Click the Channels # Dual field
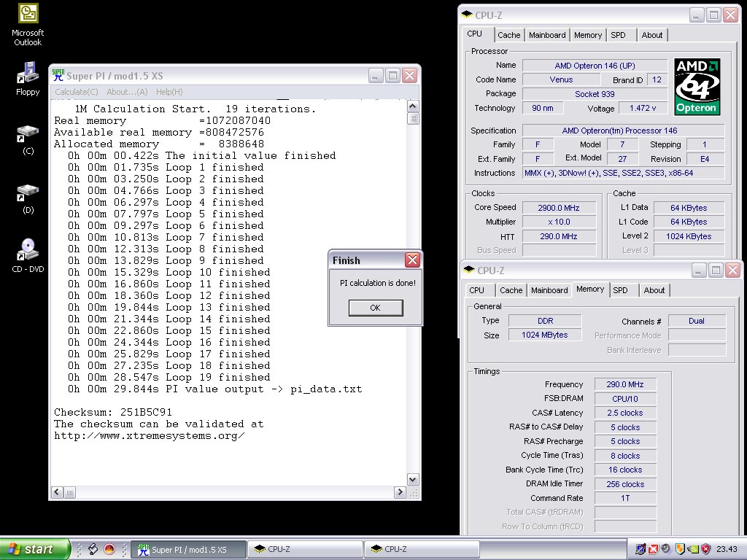 click(697, 321)
